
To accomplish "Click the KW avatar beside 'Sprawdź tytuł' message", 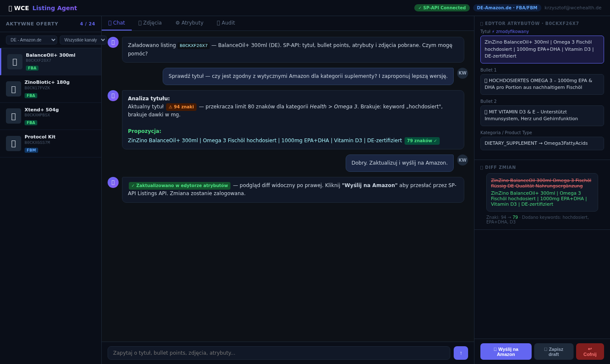I will click(x=463, y=73).
